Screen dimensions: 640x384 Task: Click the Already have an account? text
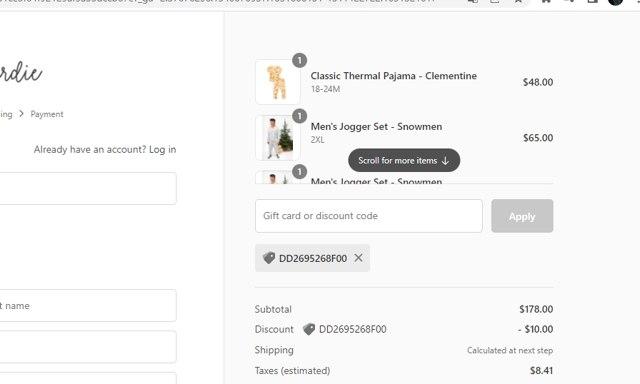(x=90, y=149)
